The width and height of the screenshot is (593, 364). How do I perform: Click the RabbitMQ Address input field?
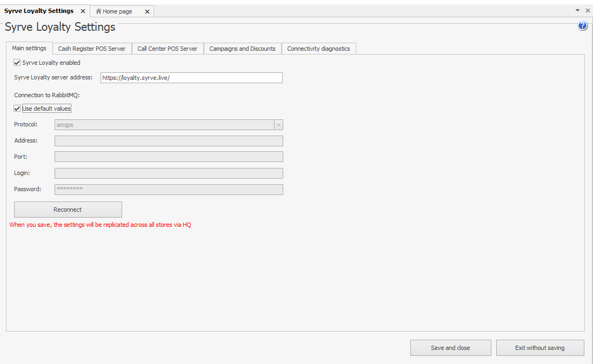[169, 141]
